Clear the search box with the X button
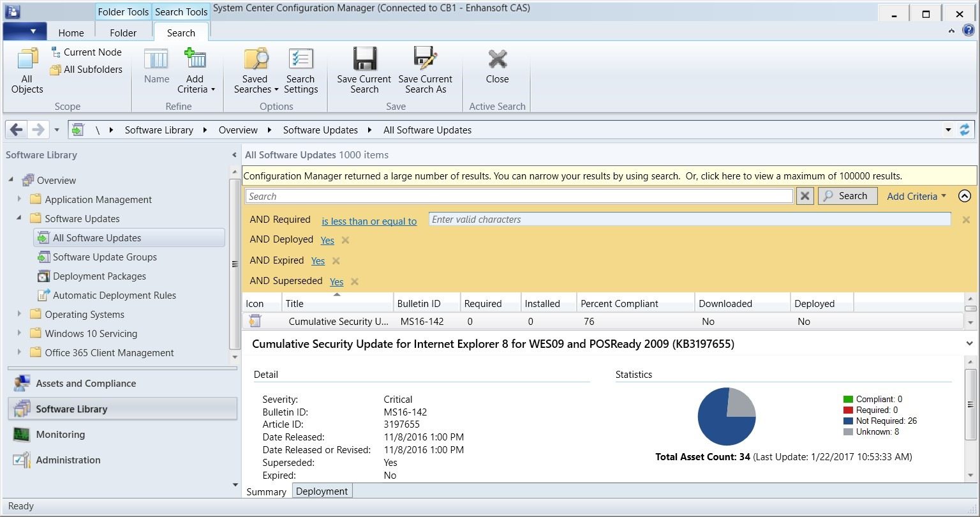980x517 pixels. coord(805,196)
